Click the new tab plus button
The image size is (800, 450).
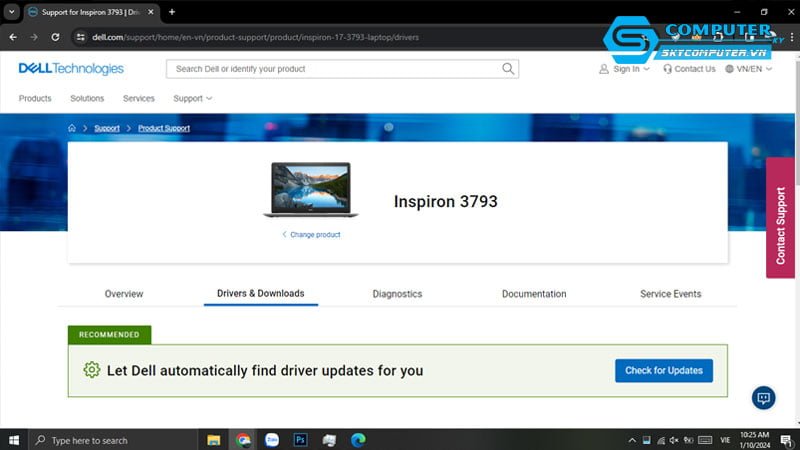pos(172,12)
